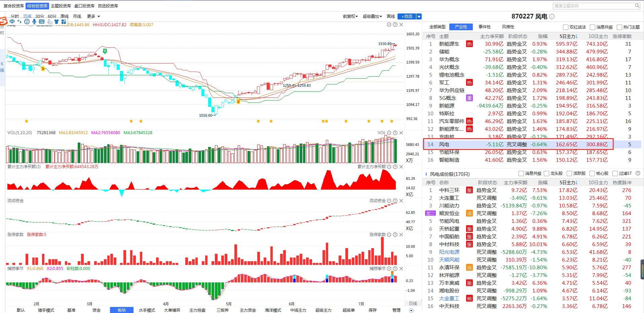Activate Sogou voice input microphone icon

[x=34, y=22]
